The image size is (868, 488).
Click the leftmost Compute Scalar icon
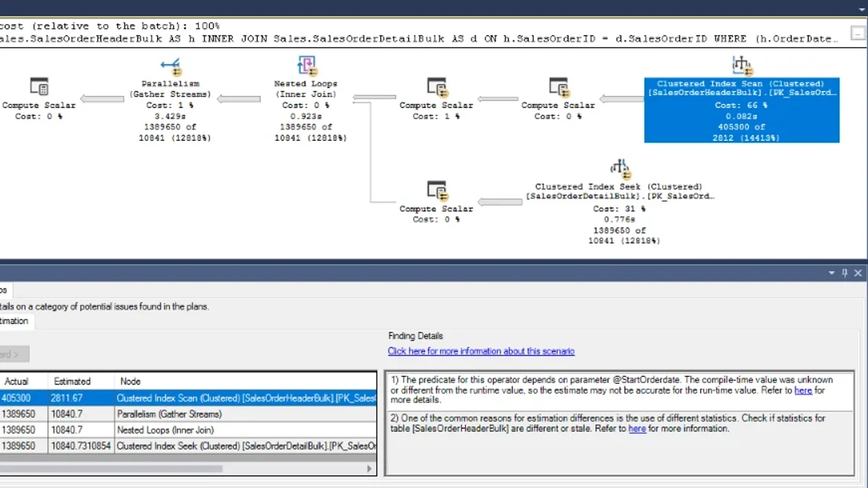[39, 88]
